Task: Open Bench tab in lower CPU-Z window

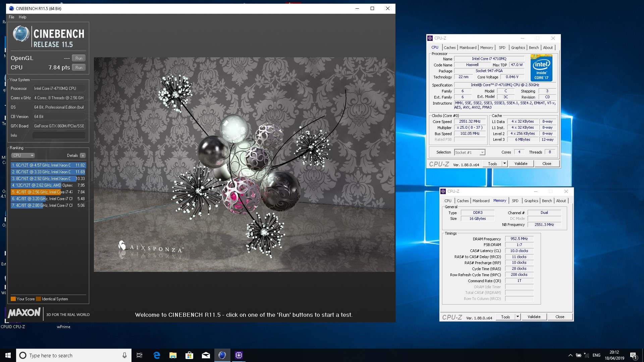Action: tap(547, 201)
